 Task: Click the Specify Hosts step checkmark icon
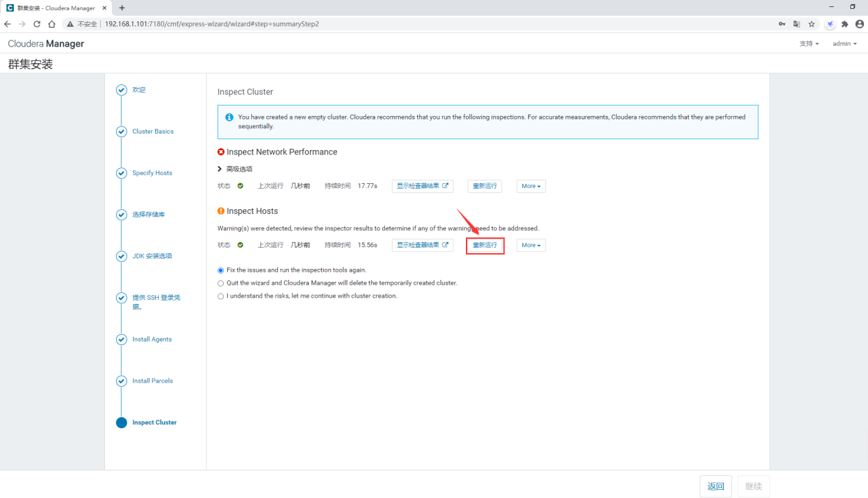[x=121, y=173]
